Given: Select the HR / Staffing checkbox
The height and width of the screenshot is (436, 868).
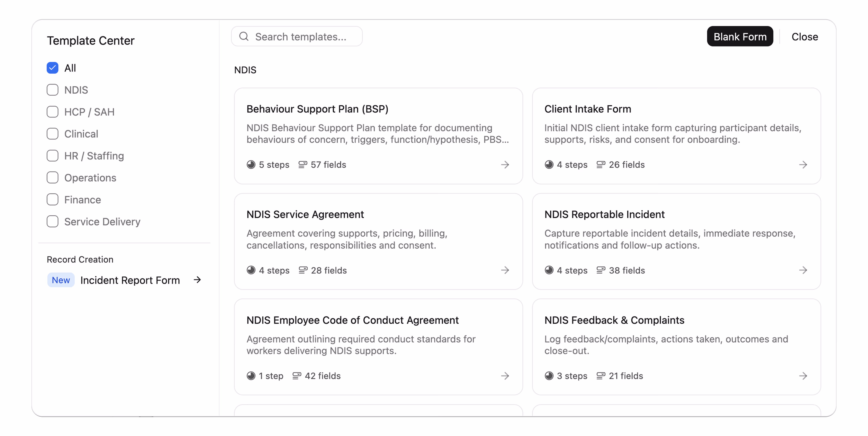Looking at the screenshot, I should tap(53, 156).
